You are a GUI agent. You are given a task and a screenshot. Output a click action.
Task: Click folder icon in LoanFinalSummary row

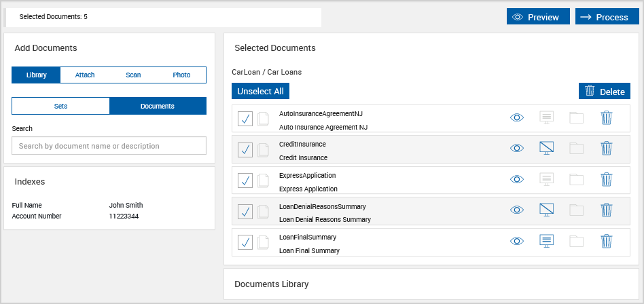(x=577, y=241)
